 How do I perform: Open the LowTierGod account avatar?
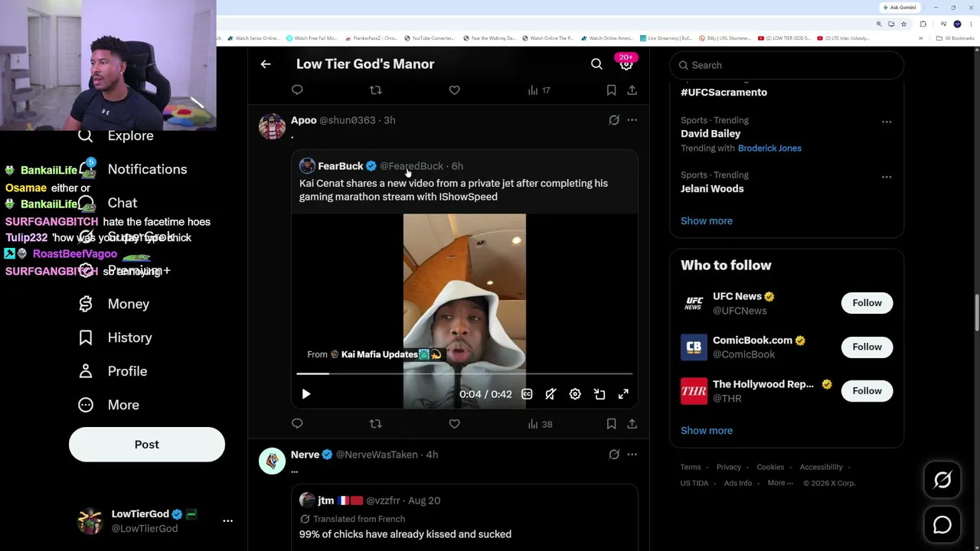point(90,520)
